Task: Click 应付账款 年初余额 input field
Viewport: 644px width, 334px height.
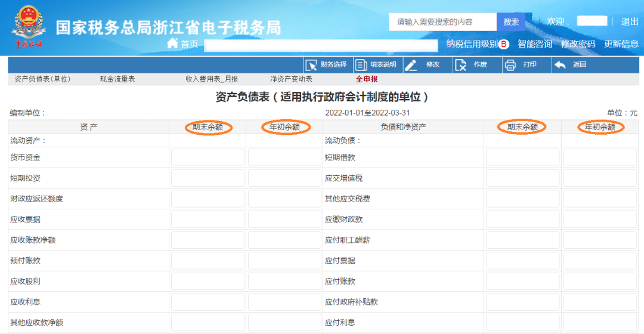Action: tap(600, 282)
